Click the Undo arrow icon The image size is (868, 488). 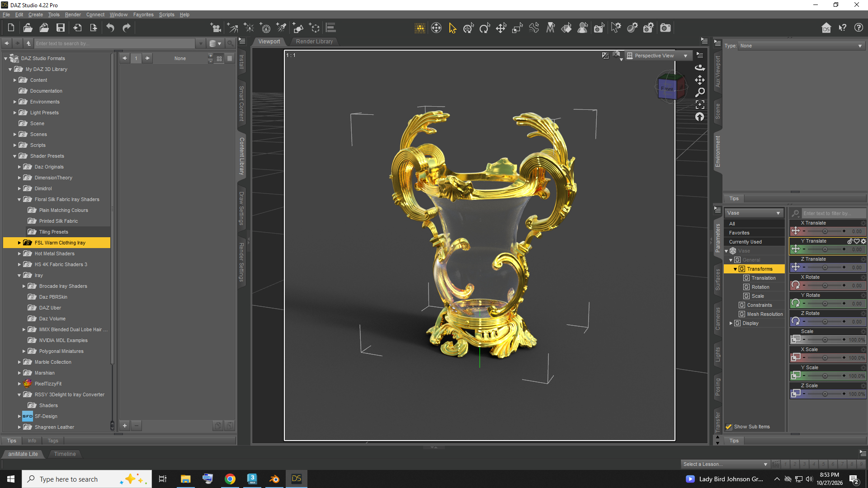point(110,28)
